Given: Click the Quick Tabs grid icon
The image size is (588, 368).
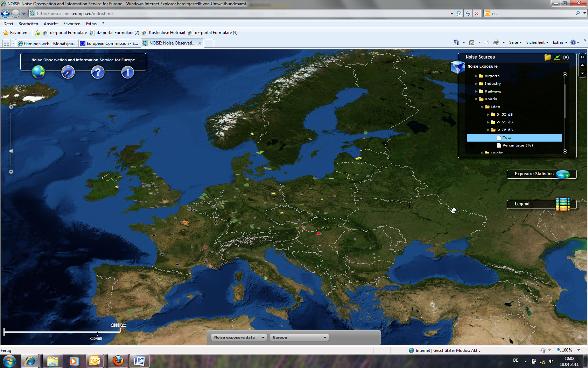Looking at the screenshot, I should 6,43.
